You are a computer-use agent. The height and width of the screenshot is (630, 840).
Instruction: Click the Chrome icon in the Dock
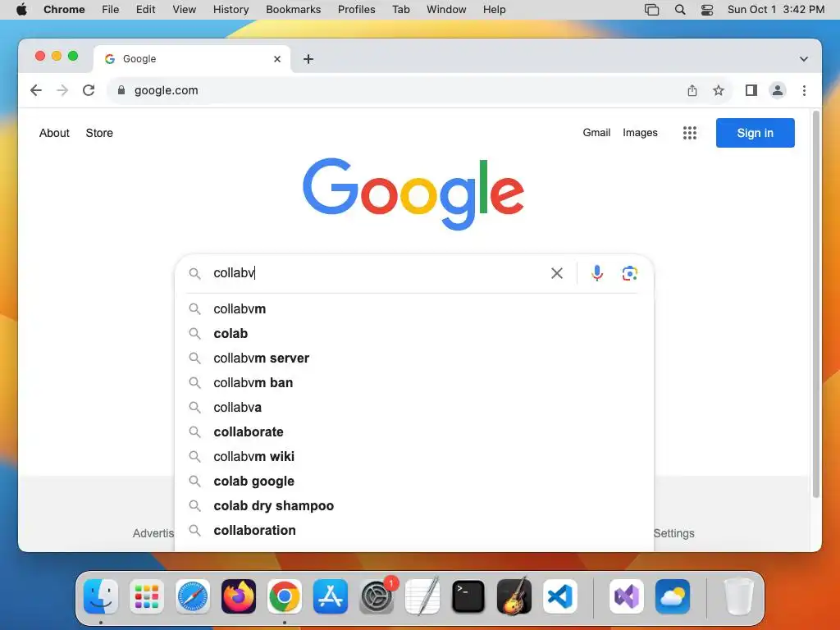[x=285, y=596]
